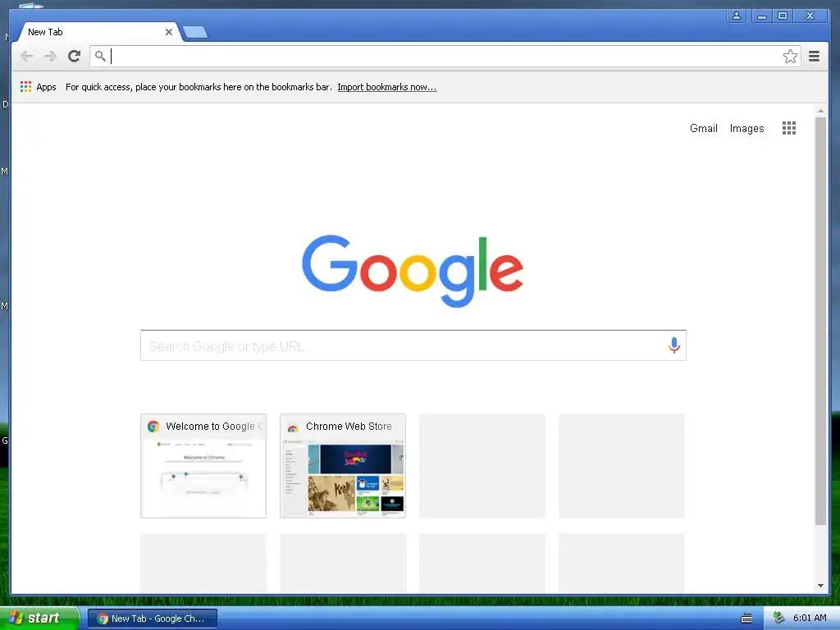This screenshot has width=840, height=630.
Task: Click the browser back arrow
Action: [x=26, y=57]
